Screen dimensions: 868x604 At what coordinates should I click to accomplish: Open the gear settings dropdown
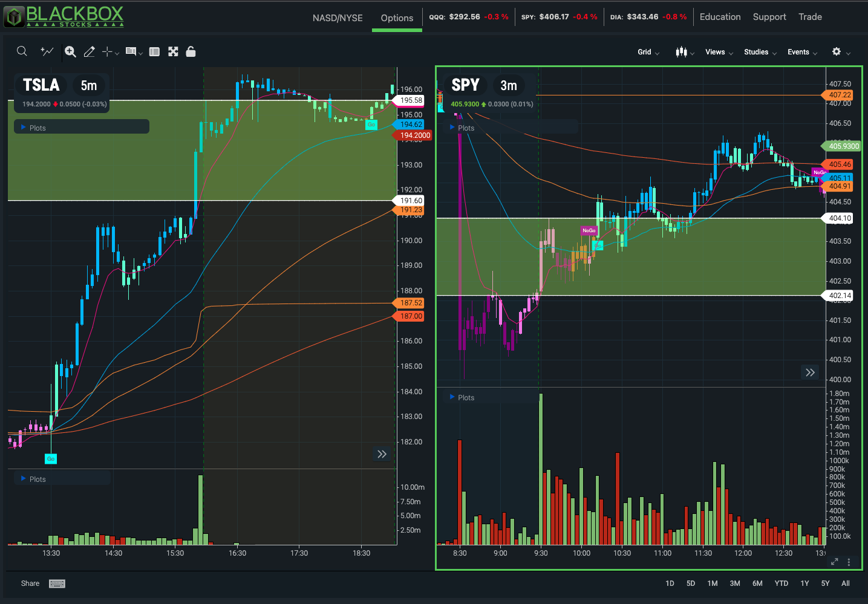click(841, 52)
